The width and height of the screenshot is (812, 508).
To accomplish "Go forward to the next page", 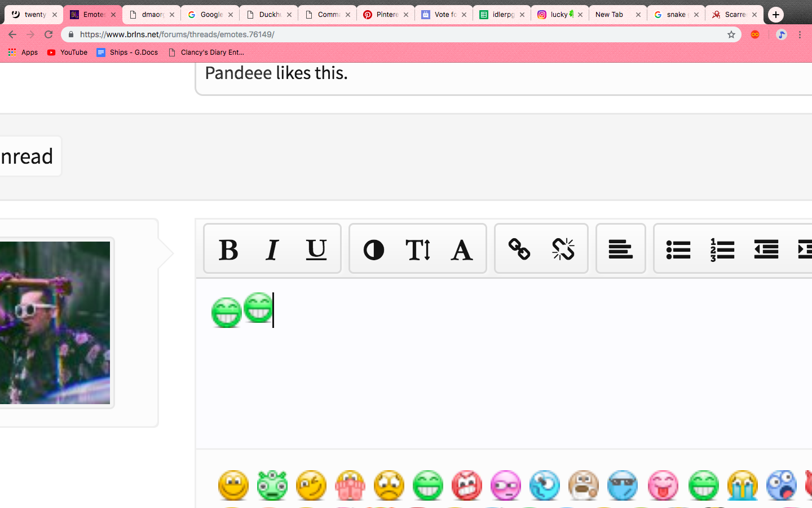I will click(x=30, y=34).
